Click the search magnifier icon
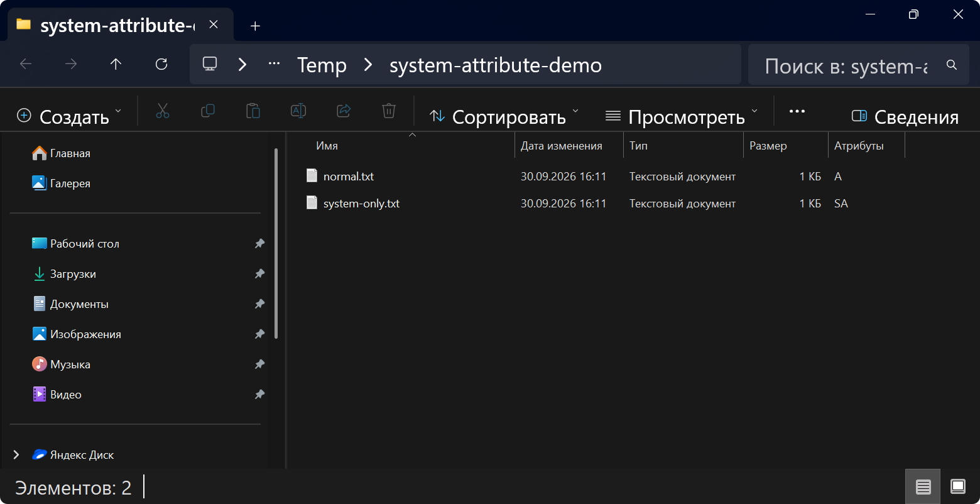Viewport: 980px width, 504px height. point(952,65)
